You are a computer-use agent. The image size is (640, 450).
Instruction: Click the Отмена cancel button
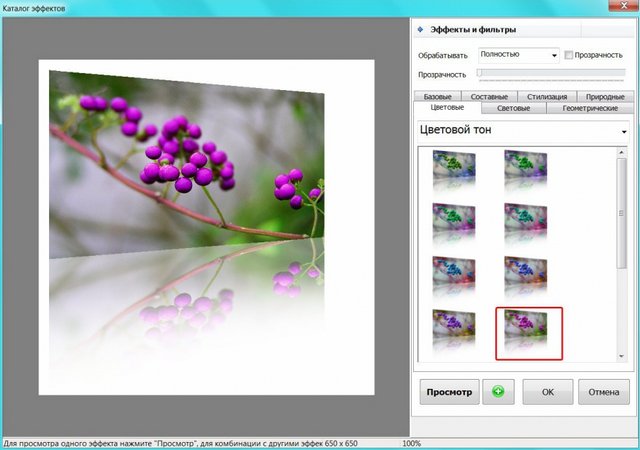(603, 390)
